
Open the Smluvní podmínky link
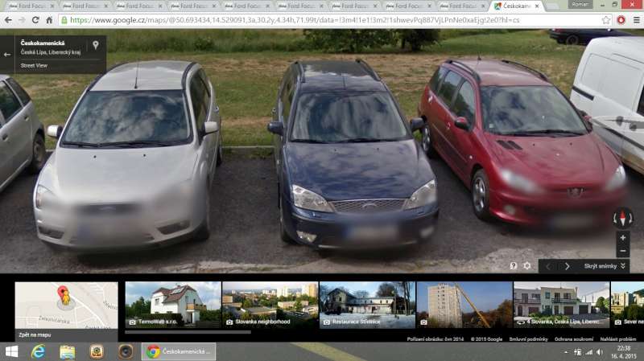coord(528,338)
